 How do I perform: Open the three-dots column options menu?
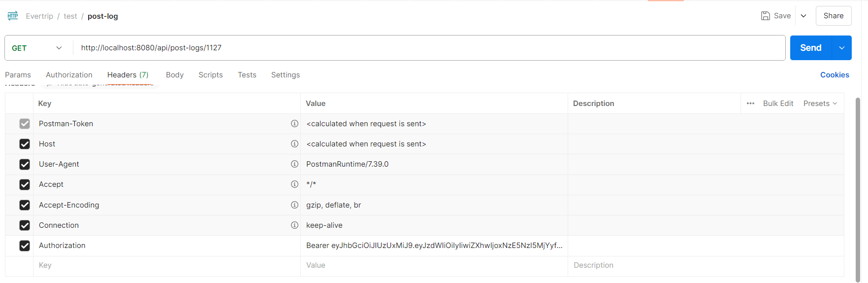750,104
